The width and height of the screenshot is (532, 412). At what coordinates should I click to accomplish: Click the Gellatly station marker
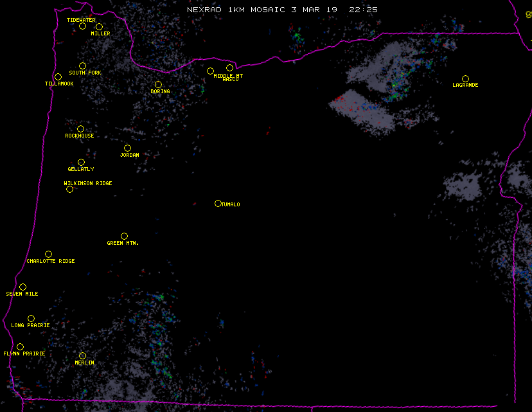tap(81, 162)
